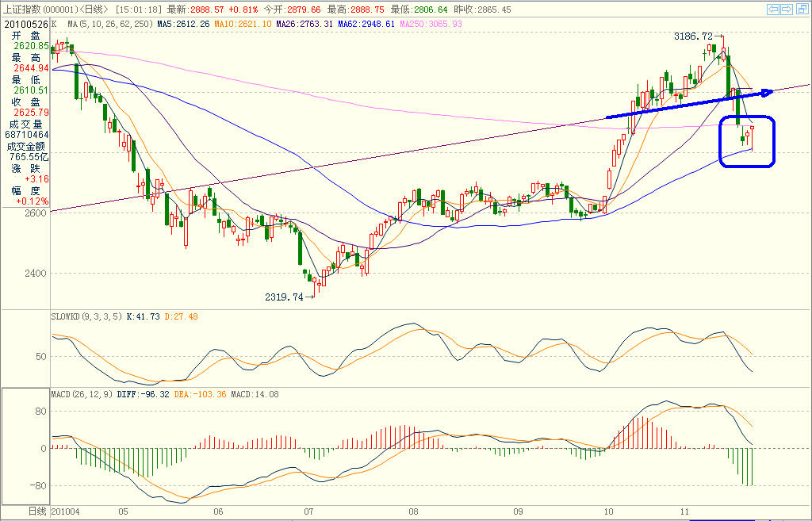Image resolution: width=812 pixels, height=521 pixels.
Task: Click the 2600 price axis label
Action: (35, 213)
